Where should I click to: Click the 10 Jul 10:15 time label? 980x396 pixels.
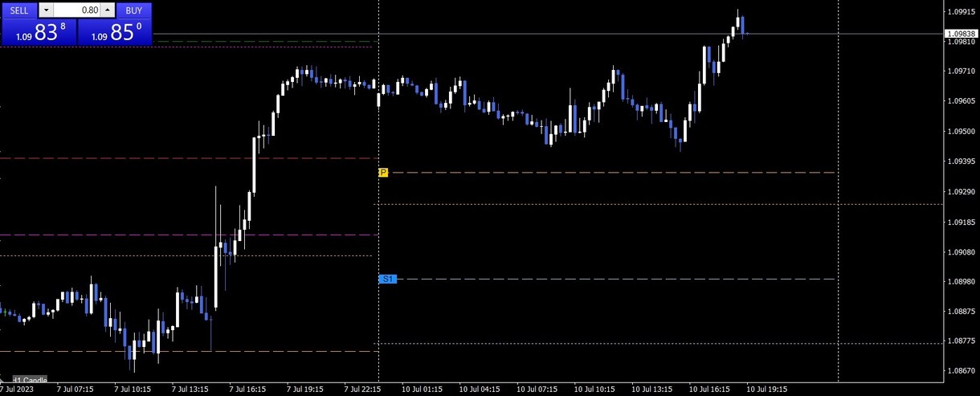click(x=595, y=390)
